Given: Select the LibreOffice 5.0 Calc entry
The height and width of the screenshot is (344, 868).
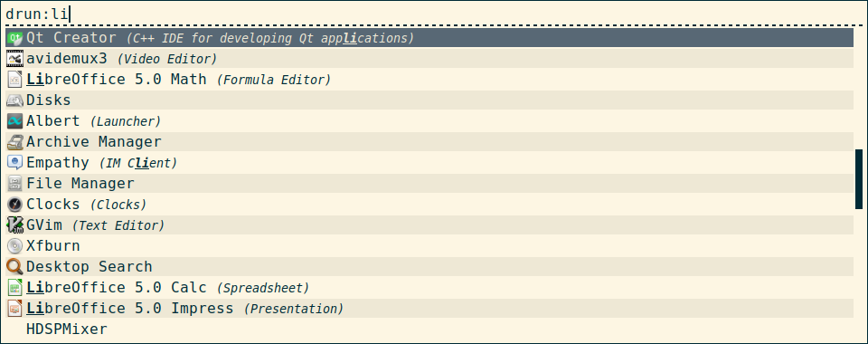Looking at the screenshot, I should pos(429,288).
